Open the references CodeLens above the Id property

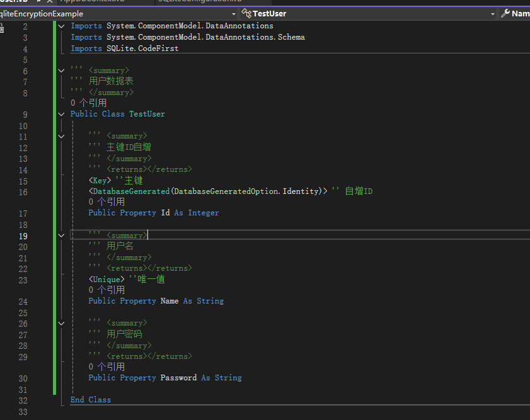pyautogui.click(x=107, y=202)
